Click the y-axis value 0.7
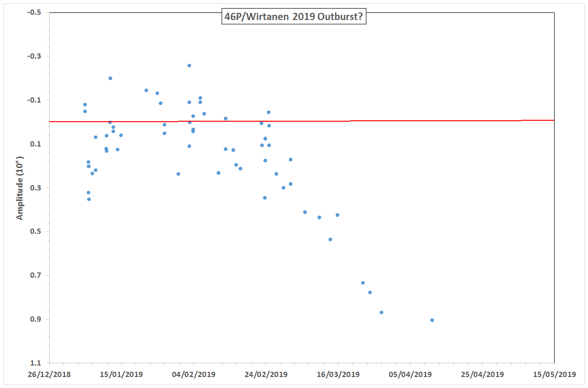The width and height of the screenshot is (588, 388). click(36, 275)
